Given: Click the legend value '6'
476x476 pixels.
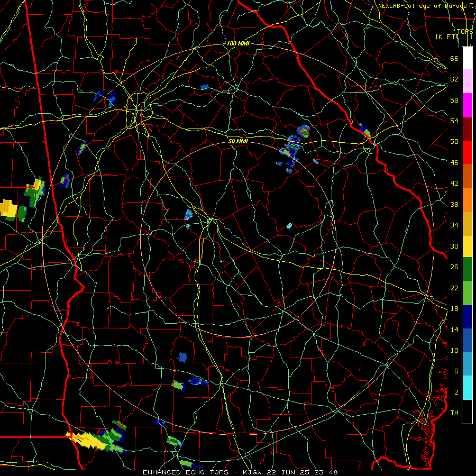Looking at the screenshot, I should 456,371.
